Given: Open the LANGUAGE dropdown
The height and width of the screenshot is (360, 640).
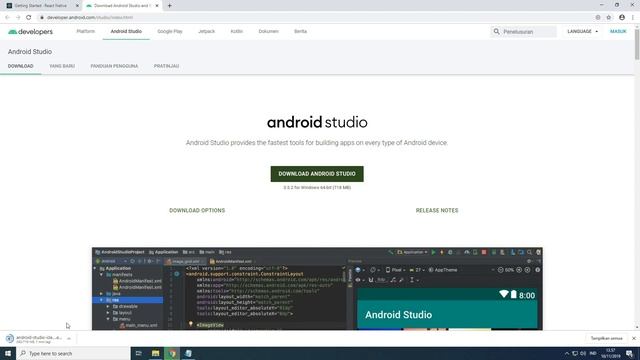Looking at the screenshot, I should click(x=582, y=31).
